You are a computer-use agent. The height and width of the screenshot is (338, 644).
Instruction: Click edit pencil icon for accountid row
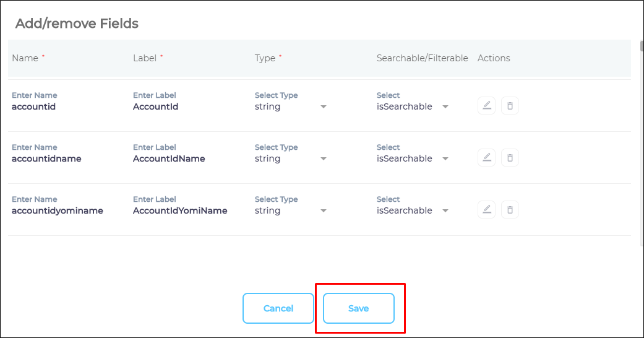tap(487, 106)
